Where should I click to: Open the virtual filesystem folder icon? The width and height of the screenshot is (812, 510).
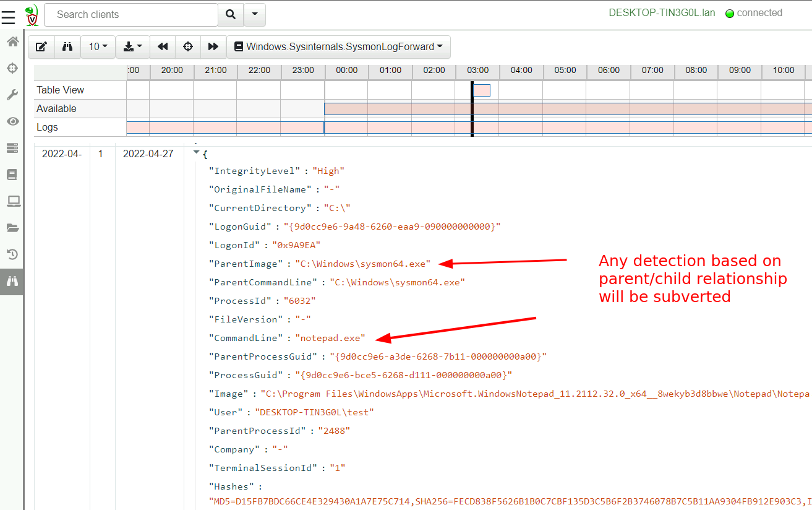12,228
